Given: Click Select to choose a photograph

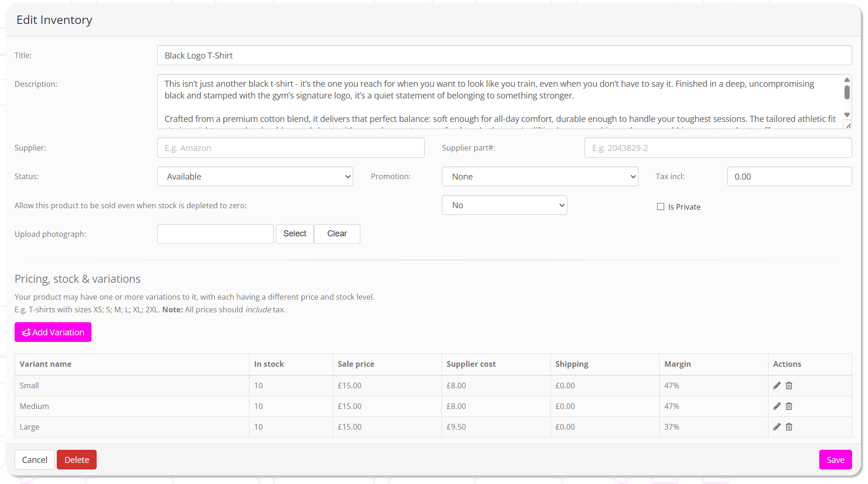Looking at the screenshot, I should pos(295,234).
